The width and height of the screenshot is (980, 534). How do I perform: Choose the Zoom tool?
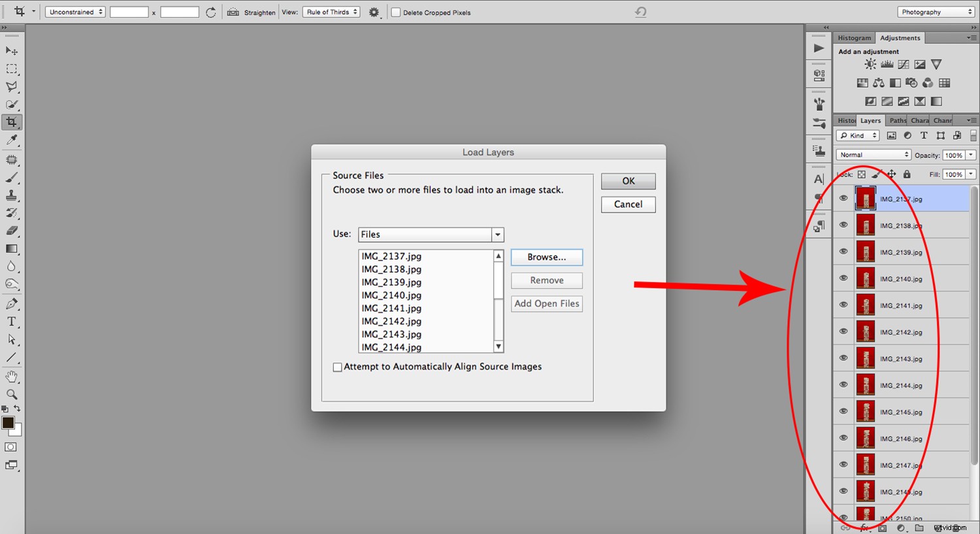[x=12, y=394]
